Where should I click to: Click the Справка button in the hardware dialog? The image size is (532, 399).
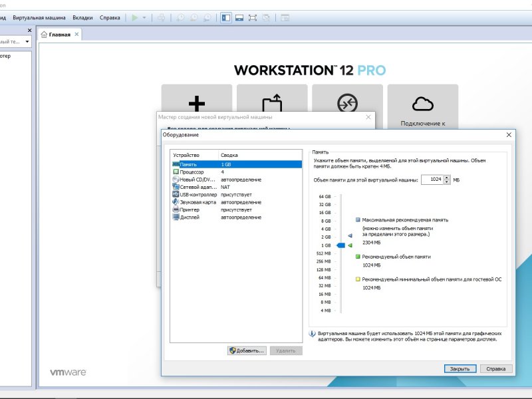click(495, 369)
